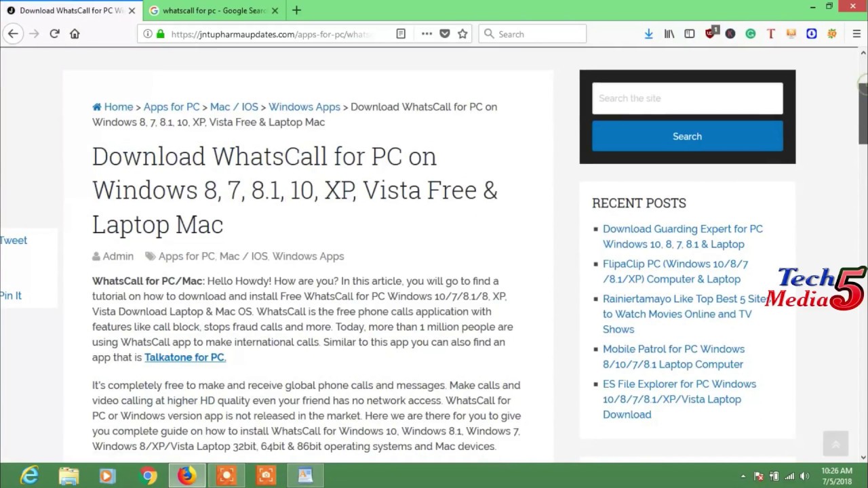Open 'Windows Apps' breadcrumb link

coord(304,106)
